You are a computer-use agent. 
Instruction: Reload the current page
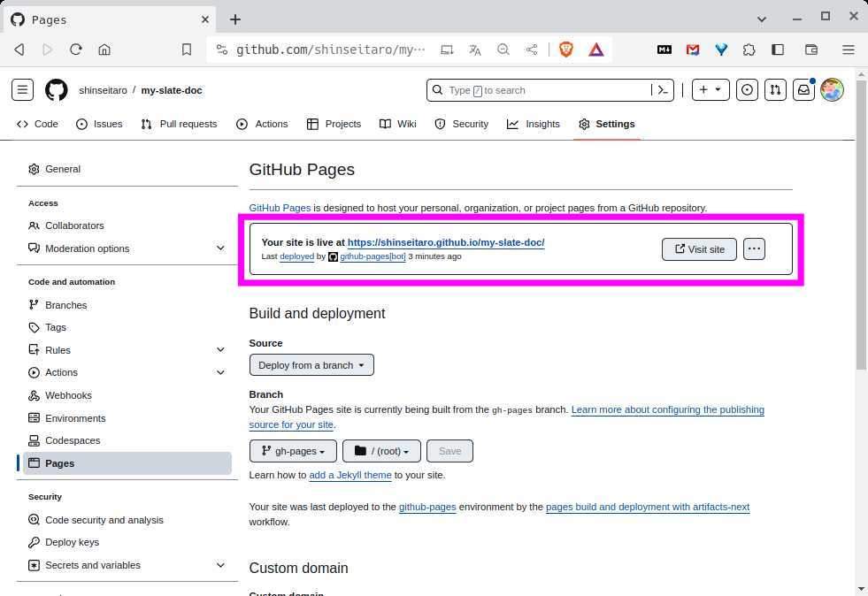point(76,50)
